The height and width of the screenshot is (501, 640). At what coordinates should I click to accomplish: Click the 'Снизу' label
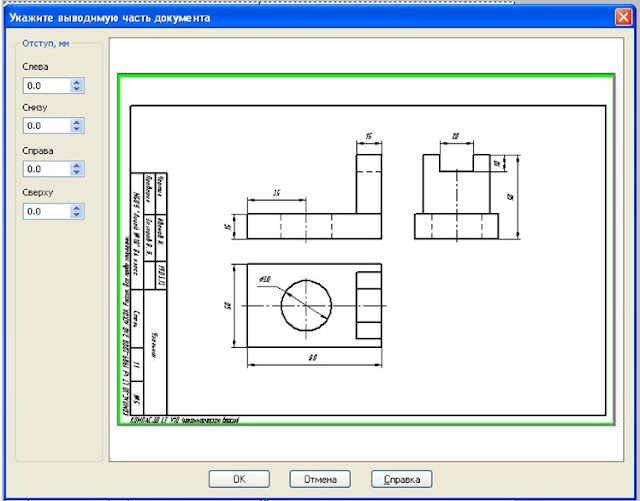(35, 107)
